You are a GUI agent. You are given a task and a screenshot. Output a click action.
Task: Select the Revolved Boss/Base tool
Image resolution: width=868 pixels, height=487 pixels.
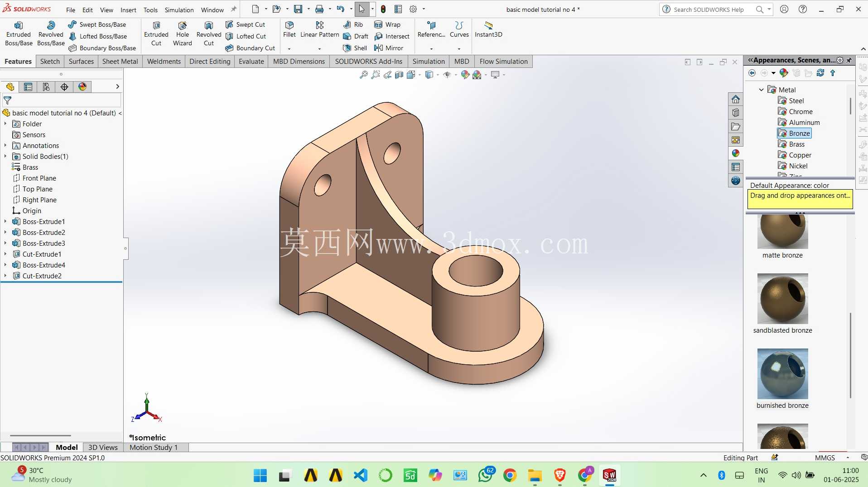click(x=51, y=34)
